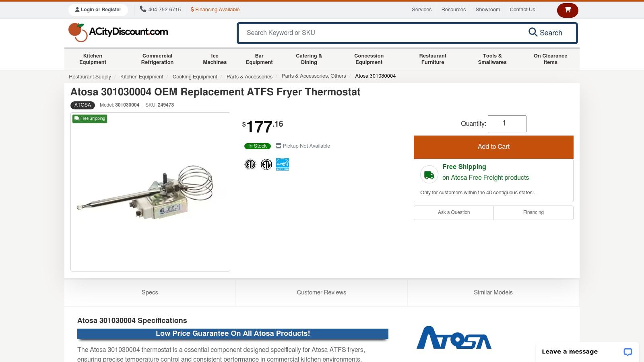Switch to the Customer Reviews tab
644x362 pixels.
pyautogui.click(x=321, y=292)
